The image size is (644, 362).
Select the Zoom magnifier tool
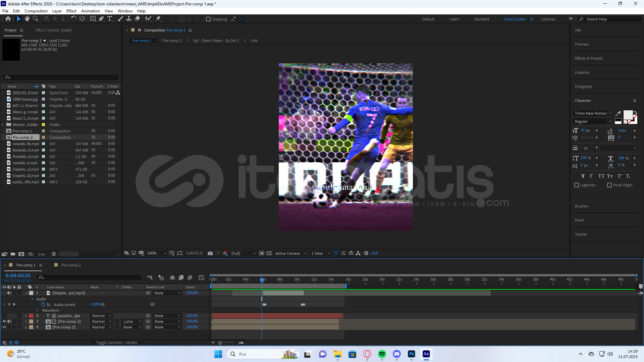(35, 19)
